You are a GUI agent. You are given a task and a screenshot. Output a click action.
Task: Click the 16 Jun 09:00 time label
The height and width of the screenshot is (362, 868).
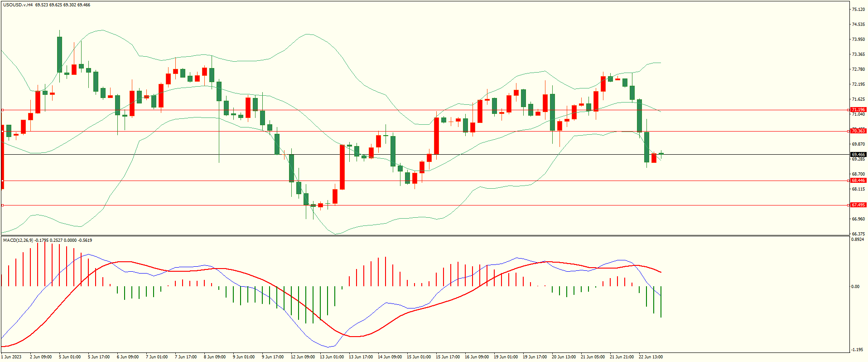(477, 357)
